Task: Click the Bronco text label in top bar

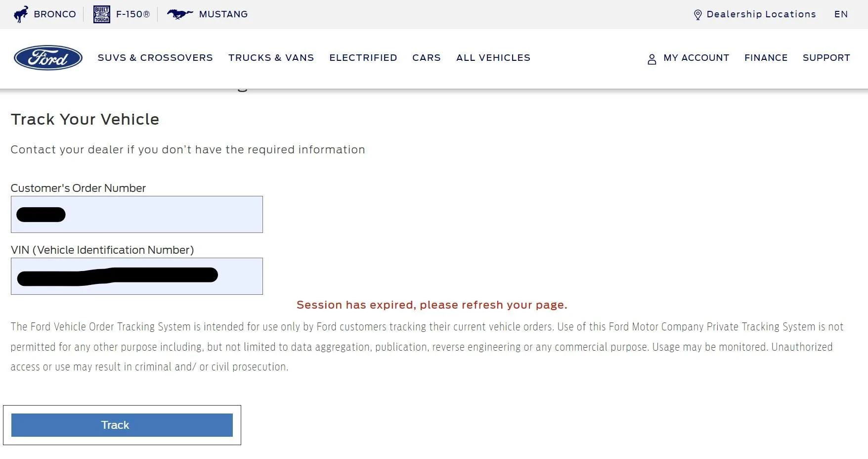Action: [54, 14]
